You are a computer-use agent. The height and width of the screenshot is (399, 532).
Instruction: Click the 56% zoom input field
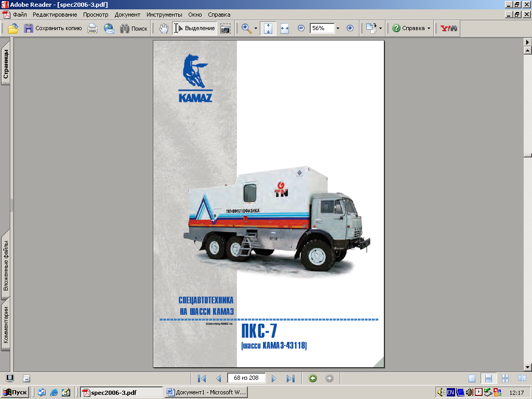[322, 28]
